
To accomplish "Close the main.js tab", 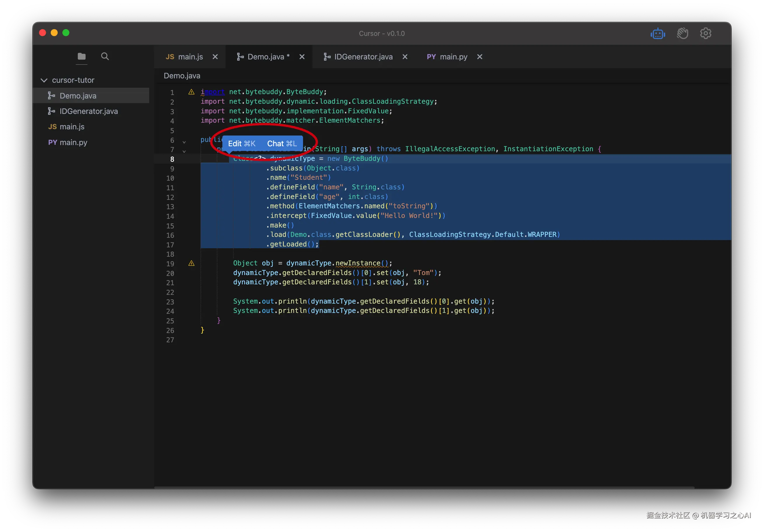I will click(x=215, y=57).
